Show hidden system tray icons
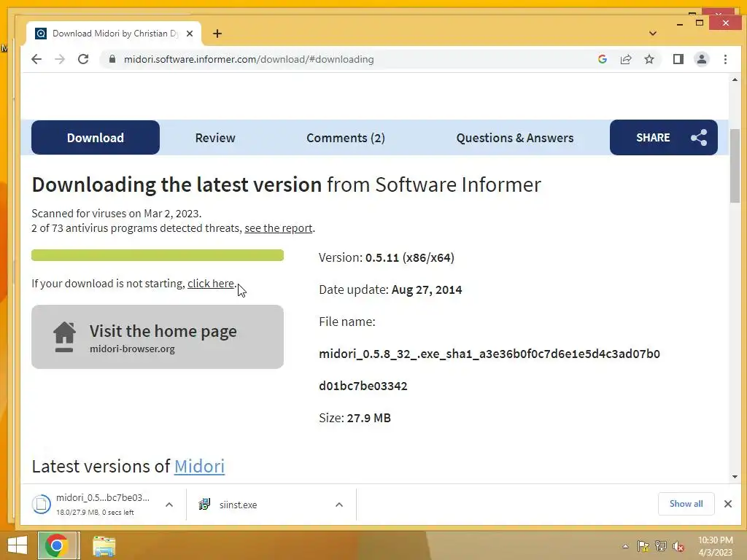This screenshot has height=560, width=747. pos(625,546)
